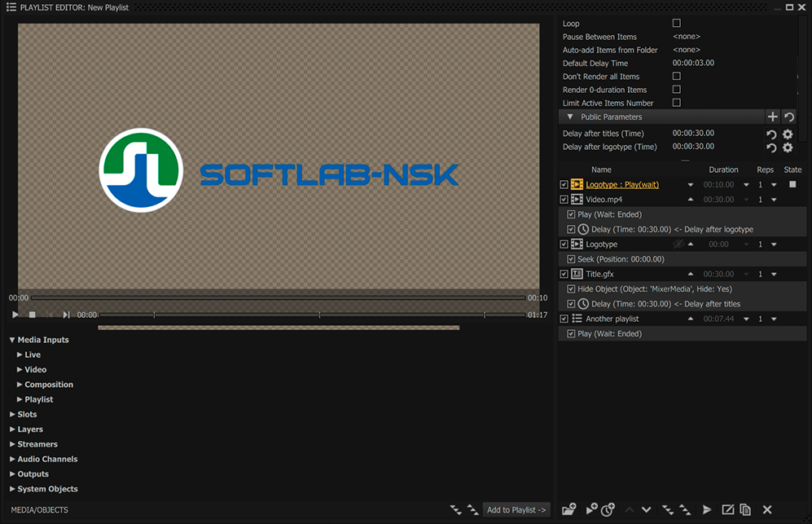Stop the preview playback
The image size is (812, 524).
click(32, 315)
